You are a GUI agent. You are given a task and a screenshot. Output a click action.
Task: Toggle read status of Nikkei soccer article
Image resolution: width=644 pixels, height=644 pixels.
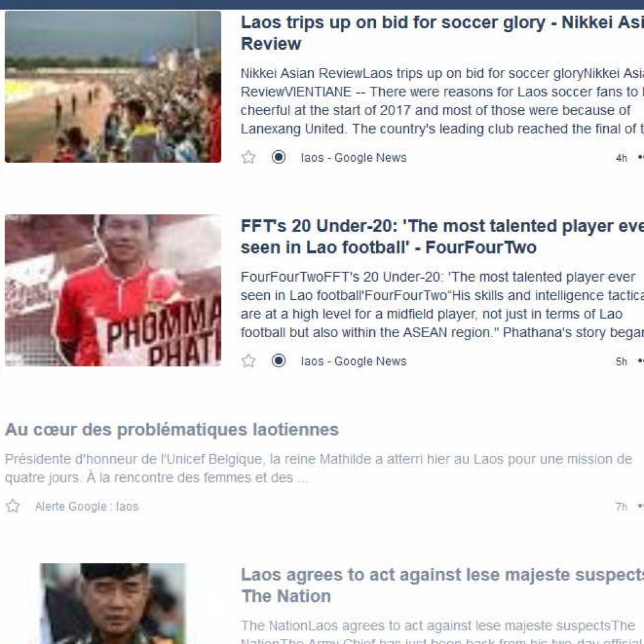pos(279,157)
